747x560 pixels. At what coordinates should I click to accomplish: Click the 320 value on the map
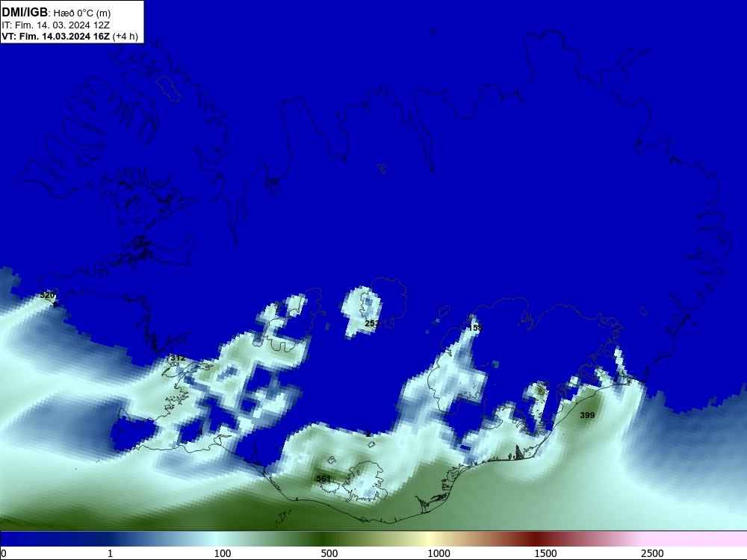47,295
